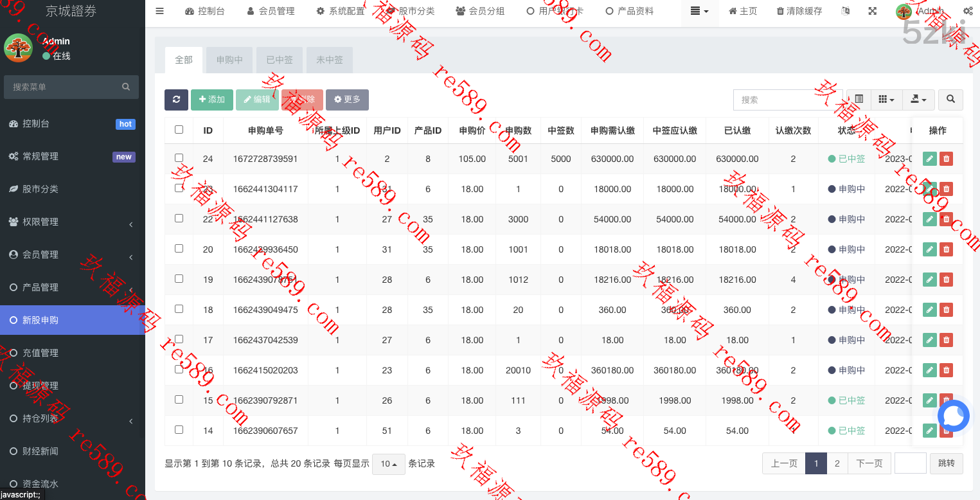The width and height of the screenshot is (980, 500).
Task: Click the search magnifier button beside toolbar
Action: pos(950,100)
